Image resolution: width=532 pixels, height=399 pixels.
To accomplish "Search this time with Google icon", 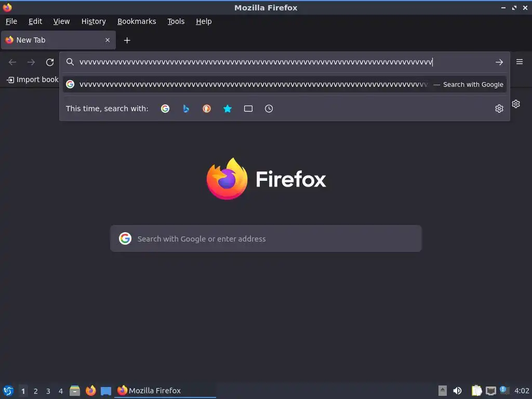I will click(x=165, y=109).
